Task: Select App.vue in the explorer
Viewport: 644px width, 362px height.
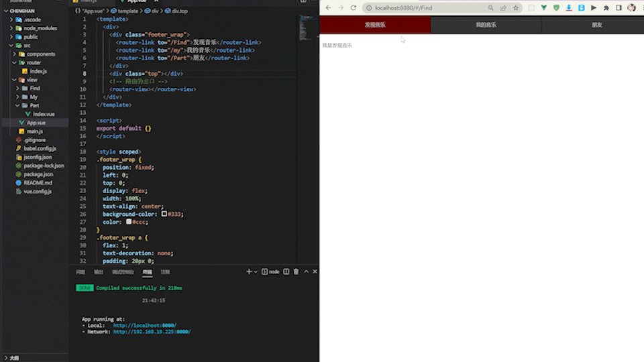Action: tap(36, 123)
